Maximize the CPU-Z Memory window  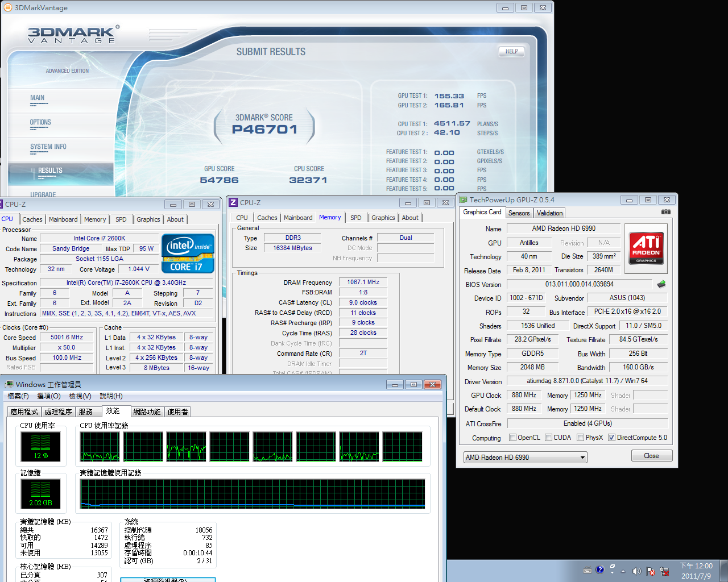(426, 202)
